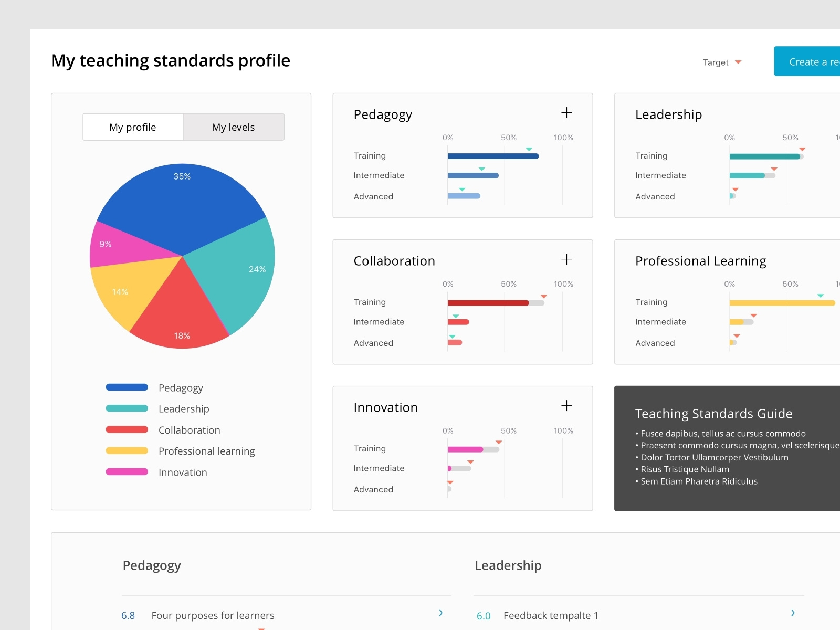
Task: Switch to the My levels tab
Action: click(x=233, y=127)
